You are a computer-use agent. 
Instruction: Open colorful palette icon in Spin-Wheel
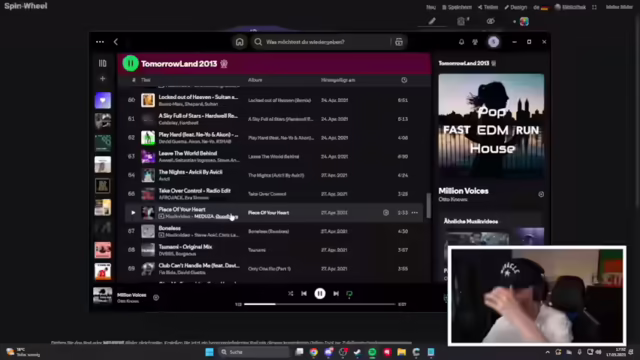tap(524, 21)
